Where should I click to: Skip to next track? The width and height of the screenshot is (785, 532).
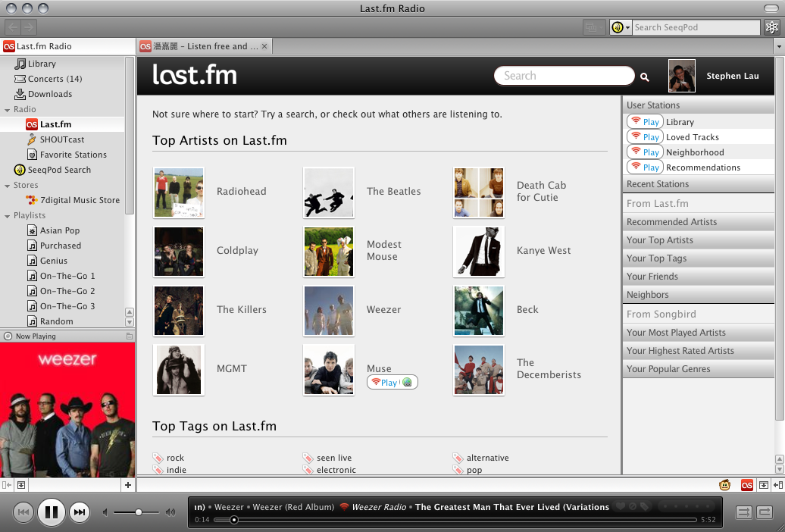(x=79, y=512)
